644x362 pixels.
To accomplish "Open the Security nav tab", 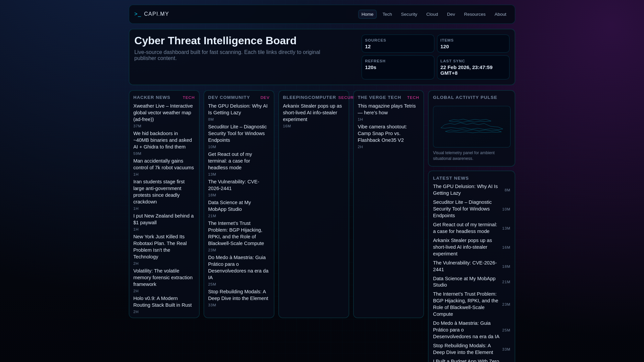I will point(409,14).
